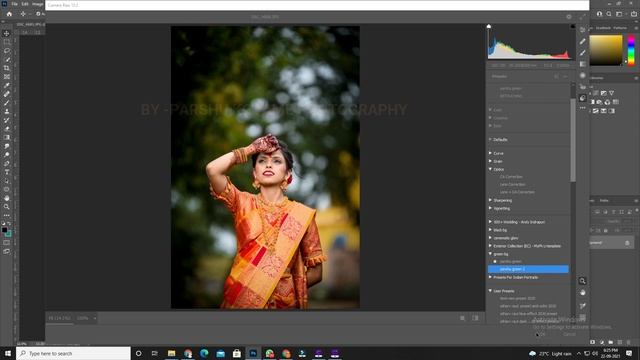Open Camera Raw preferences gear
This screenshot has height=360, width=640.
point(569,17)
